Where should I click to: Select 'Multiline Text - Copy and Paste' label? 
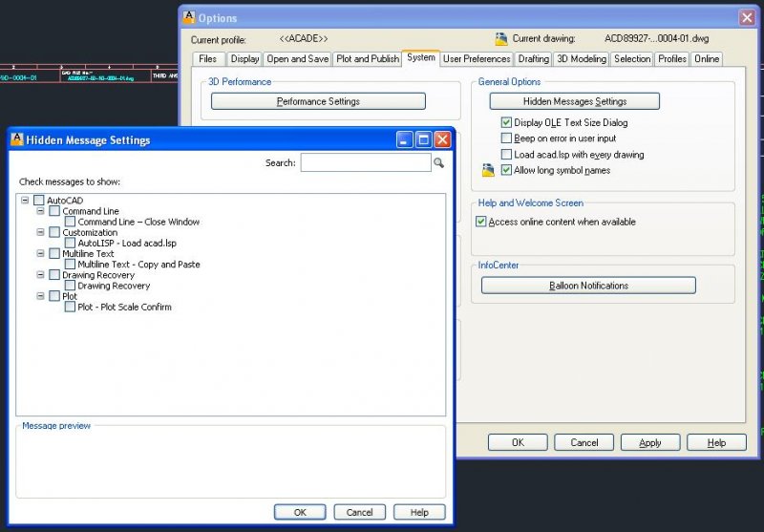tap(138, 264)
